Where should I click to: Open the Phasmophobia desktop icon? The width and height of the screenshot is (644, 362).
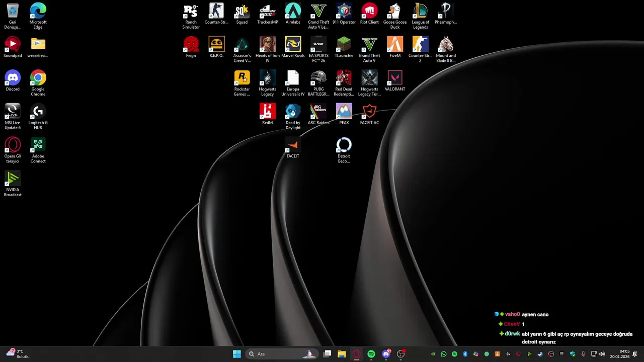click(x=446, y=14)
